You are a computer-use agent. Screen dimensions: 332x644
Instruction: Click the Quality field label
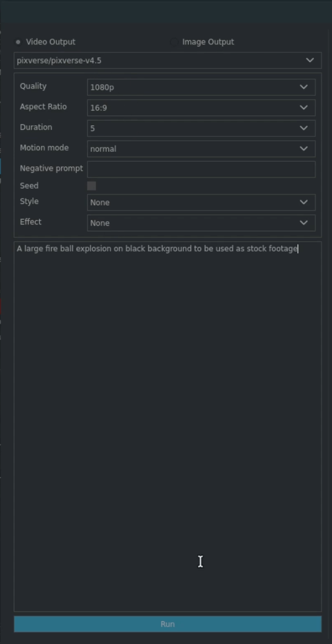pos(33,86)
